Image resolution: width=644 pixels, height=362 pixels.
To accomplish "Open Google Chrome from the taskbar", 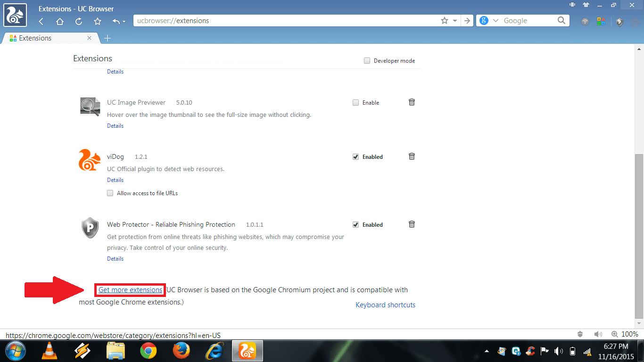I will 149,351.
